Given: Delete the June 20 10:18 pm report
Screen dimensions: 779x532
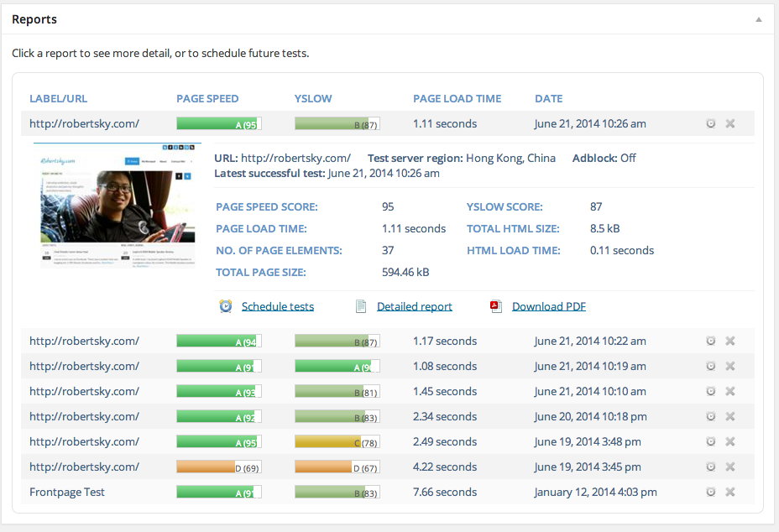Looking at the screenshot, I should 729,416.
